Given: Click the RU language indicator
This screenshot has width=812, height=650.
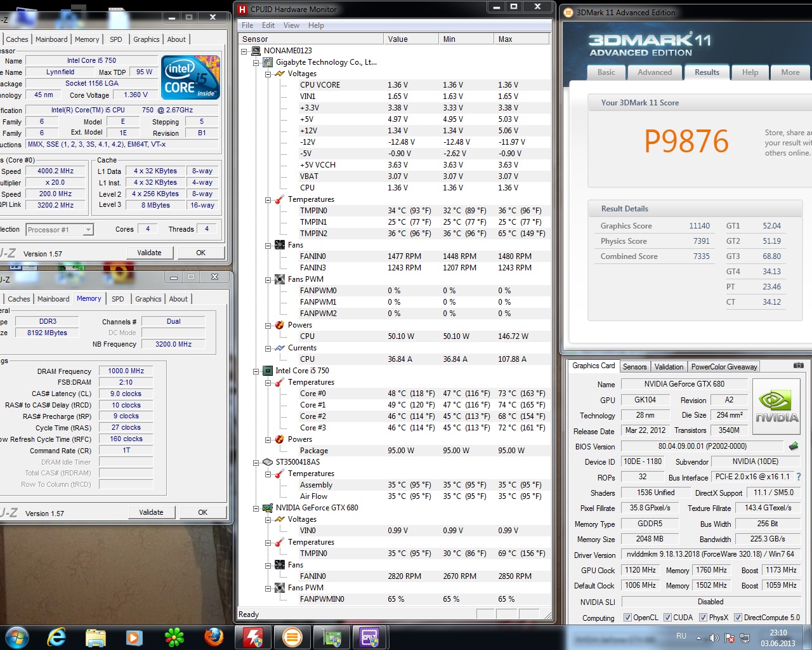Looking at the screenshot, I should [x=681, y=636].
